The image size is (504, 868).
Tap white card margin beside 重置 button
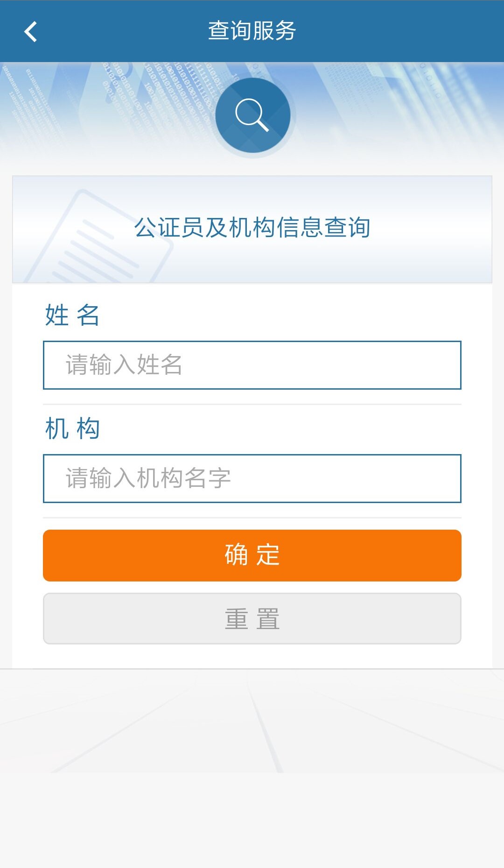476,618
